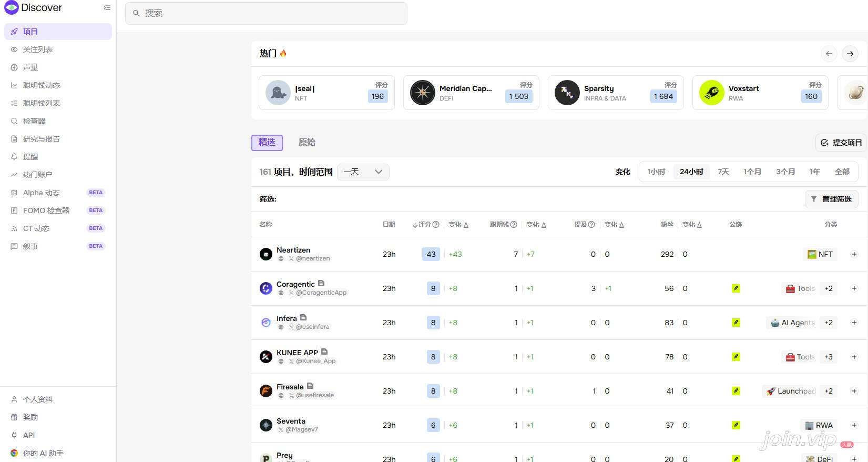Open the 一天 time range dropdown
Viewport: 868px width, 462px height.
(x=363, y=172)
